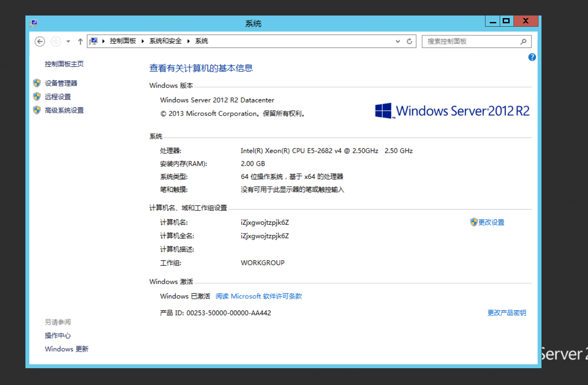This screenshot has height=385, width=588.
Task: Click 计算机全名 value iZjxgwojtzpjk6Z
Action: 265,236
